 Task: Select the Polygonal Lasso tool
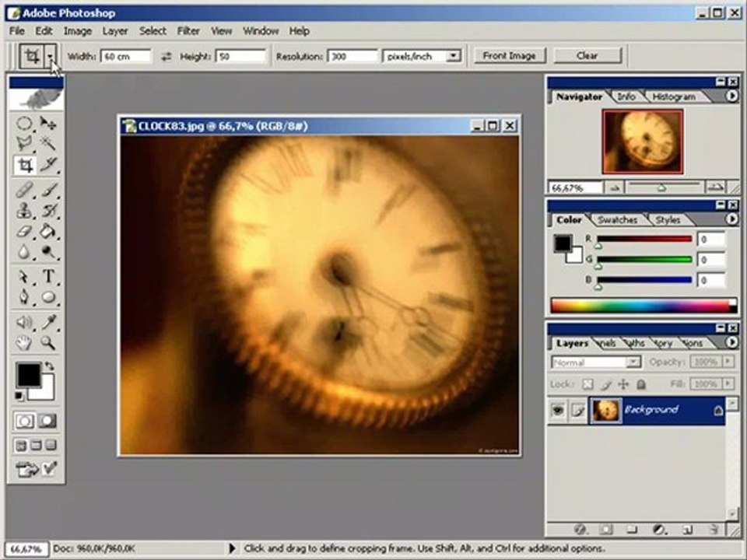[24, 143]
